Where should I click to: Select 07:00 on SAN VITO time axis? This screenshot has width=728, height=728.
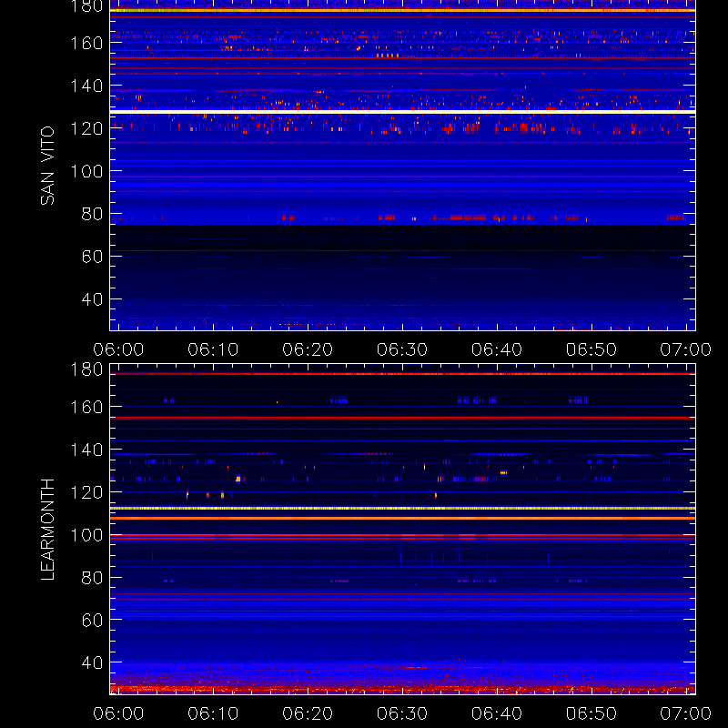point(686,349)
